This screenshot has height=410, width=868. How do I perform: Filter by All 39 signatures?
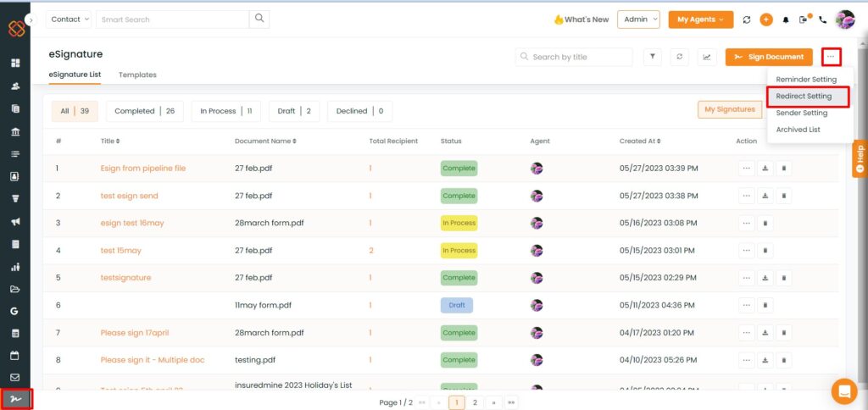pos(75,111)
